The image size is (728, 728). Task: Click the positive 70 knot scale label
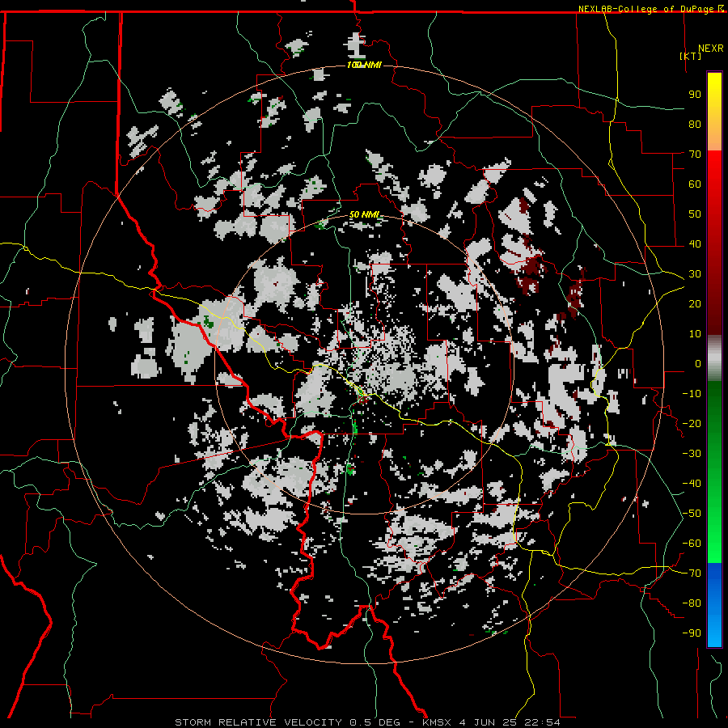point(695,154)
